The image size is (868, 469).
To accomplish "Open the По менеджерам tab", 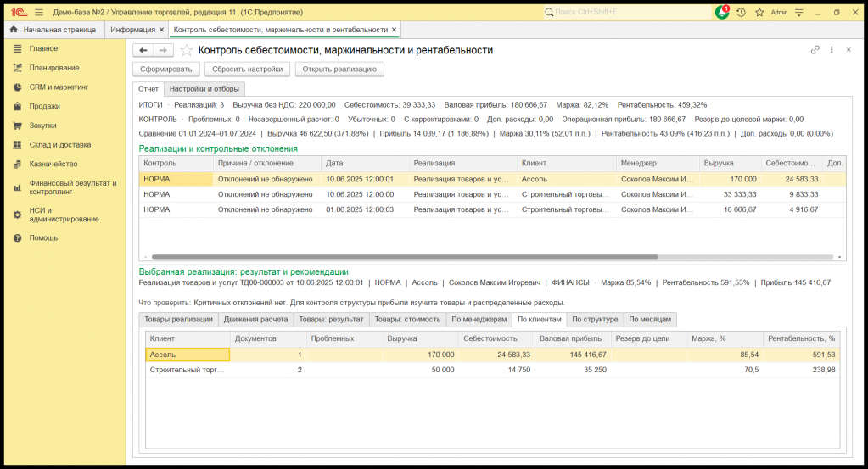I will 479,319.
